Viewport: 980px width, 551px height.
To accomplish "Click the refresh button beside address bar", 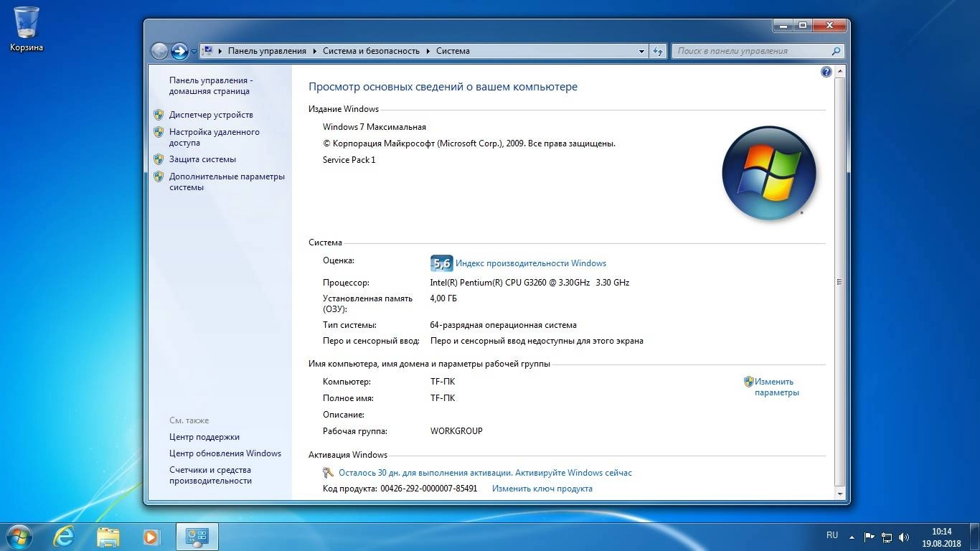I will (658, 51).
